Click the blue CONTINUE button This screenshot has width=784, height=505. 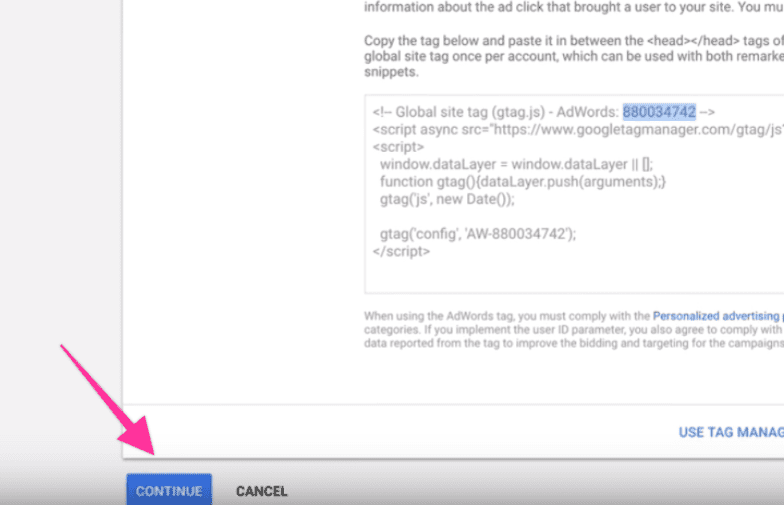tap(169, 490)
